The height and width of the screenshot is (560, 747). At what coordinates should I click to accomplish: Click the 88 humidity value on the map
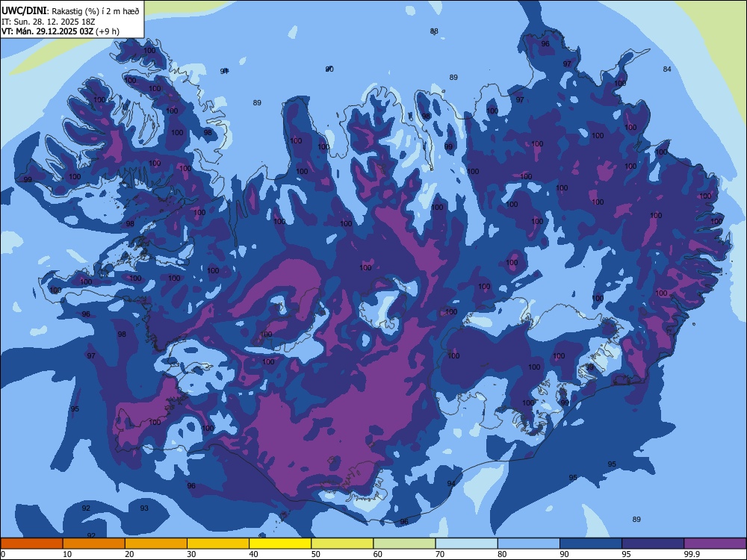pos(434,31)
